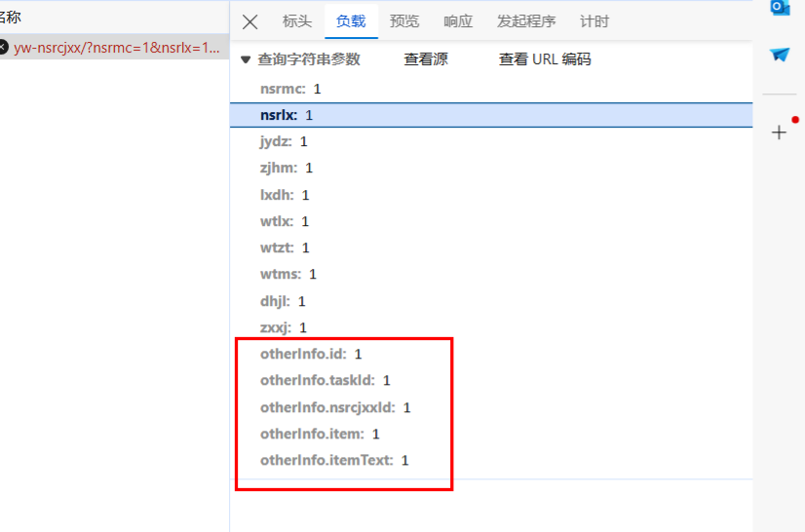Viewport: 805px width, 532px height.
Task: Select the highlighted nsrlx parameter row
Action: (491, 115)
